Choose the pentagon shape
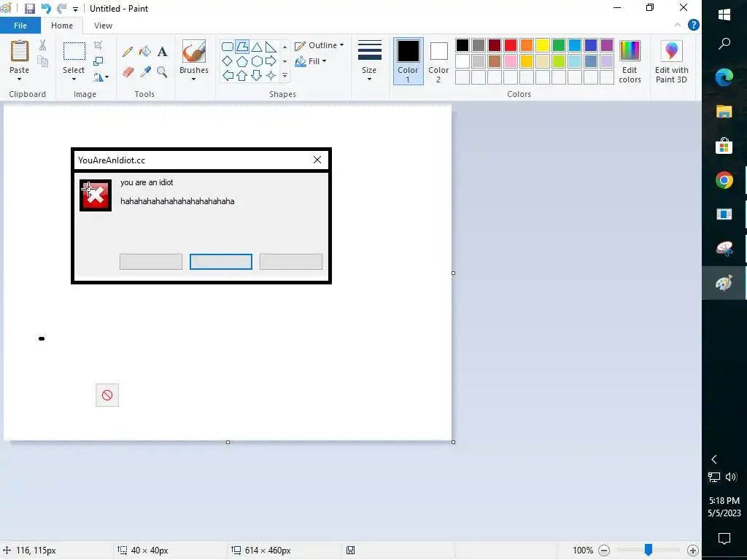The image size is (747, 560). pos(242,61)
